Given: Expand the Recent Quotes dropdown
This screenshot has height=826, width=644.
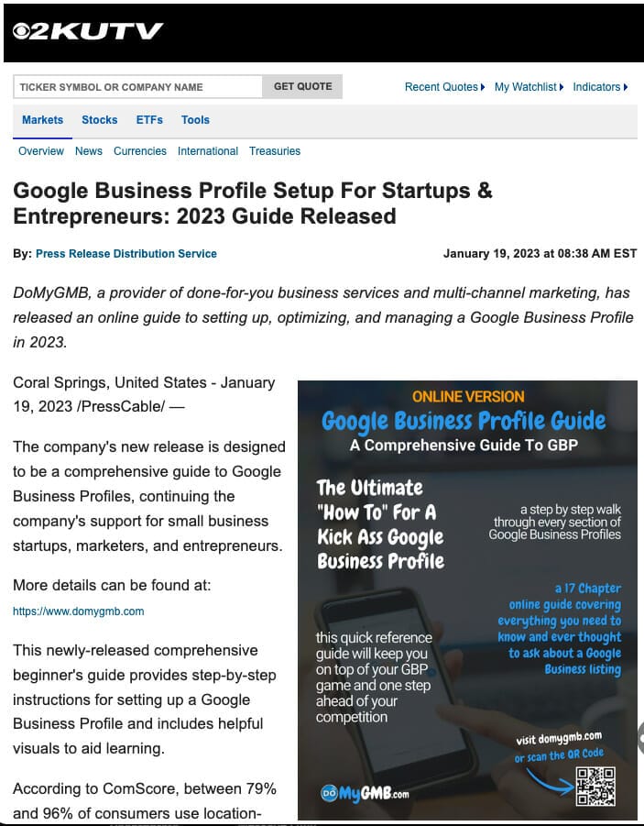Looking at the screenshot, I should click(444, 87).
